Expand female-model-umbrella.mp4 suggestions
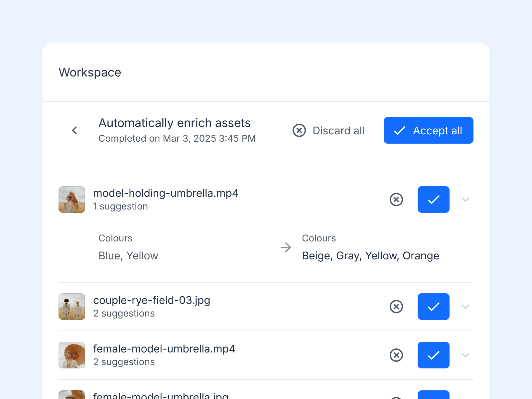 coord(465,355)
